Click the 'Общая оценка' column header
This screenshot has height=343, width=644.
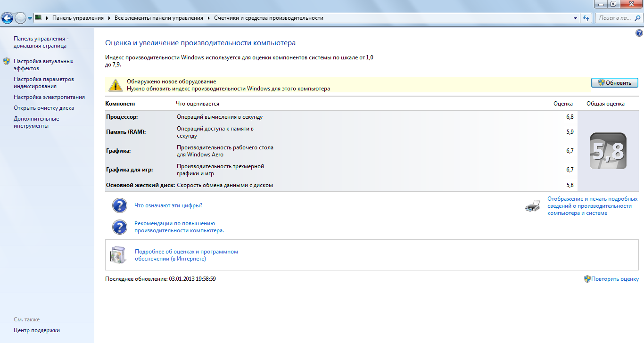(605, 104)
